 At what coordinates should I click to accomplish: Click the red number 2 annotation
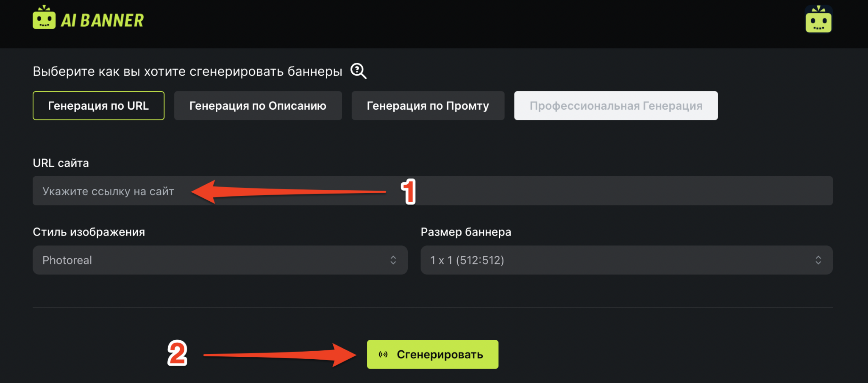click(177, 353)
